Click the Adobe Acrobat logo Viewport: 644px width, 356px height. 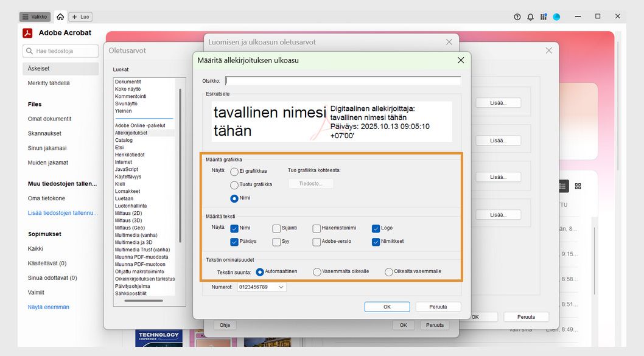tap(27, 33)
